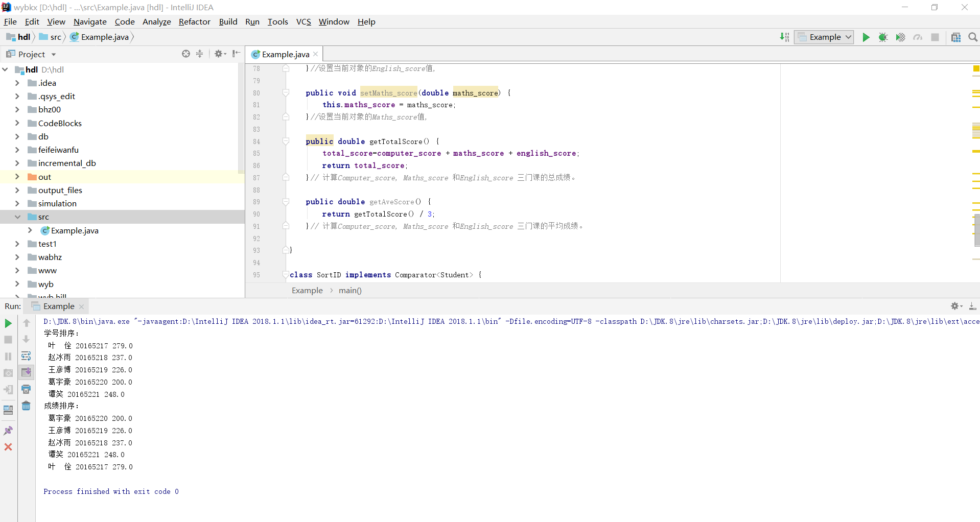Image resolution: width=980 pixels, height=522 pixels.
Task: Hide Run panel download-arrow icon
Action: (972, 306)
